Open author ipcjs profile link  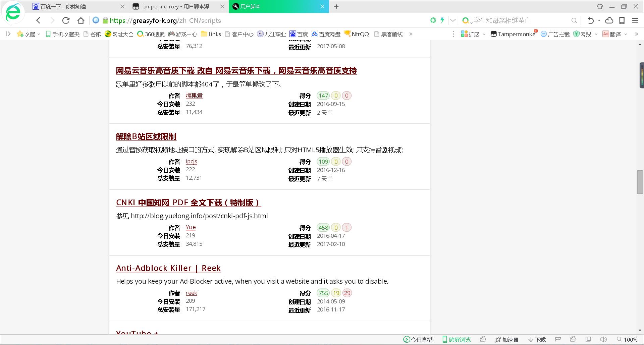[191, 161]
